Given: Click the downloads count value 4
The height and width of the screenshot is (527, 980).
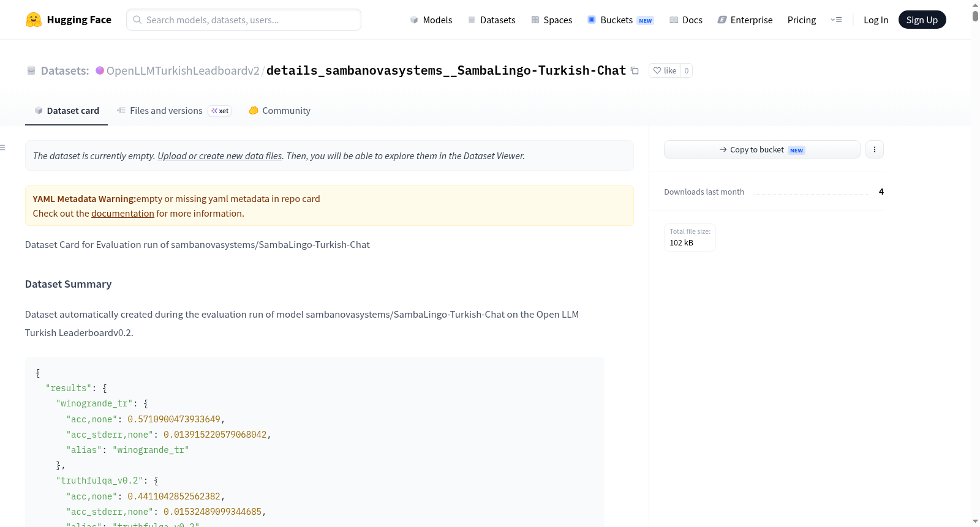Looking at the screenshot, I should click(x=881, y=192).
